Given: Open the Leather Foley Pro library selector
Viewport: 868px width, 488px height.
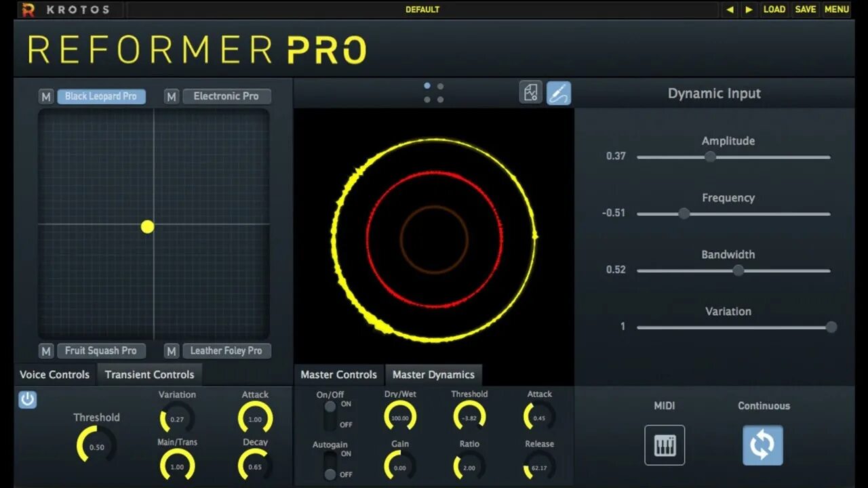Looking at the screenshot, I should tap(226, 350).
